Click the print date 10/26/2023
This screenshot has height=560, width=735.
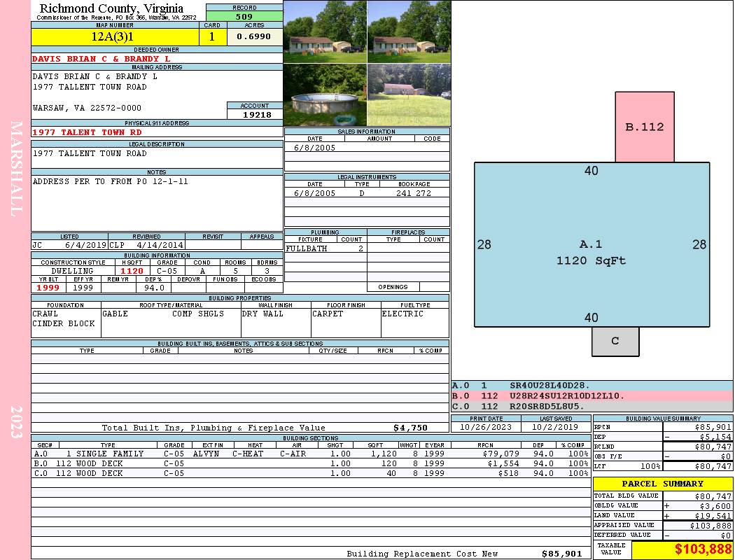click(486, 427)
